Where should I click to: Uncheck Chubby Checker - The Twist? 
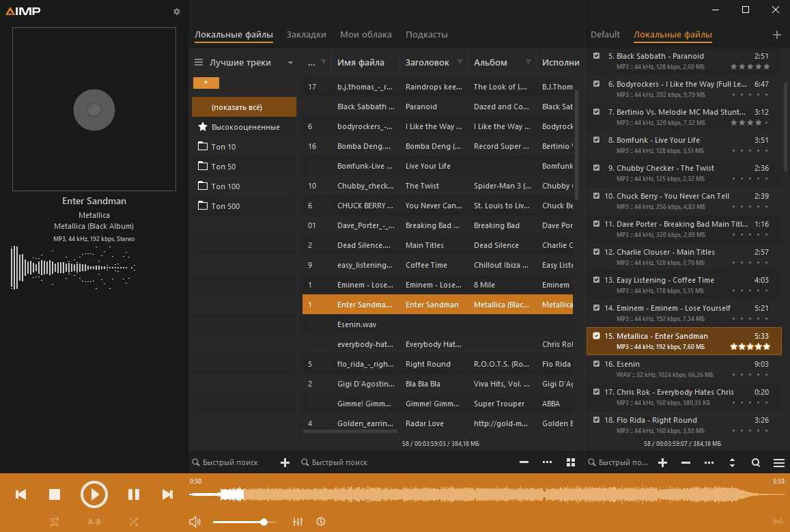coord(597,168)
